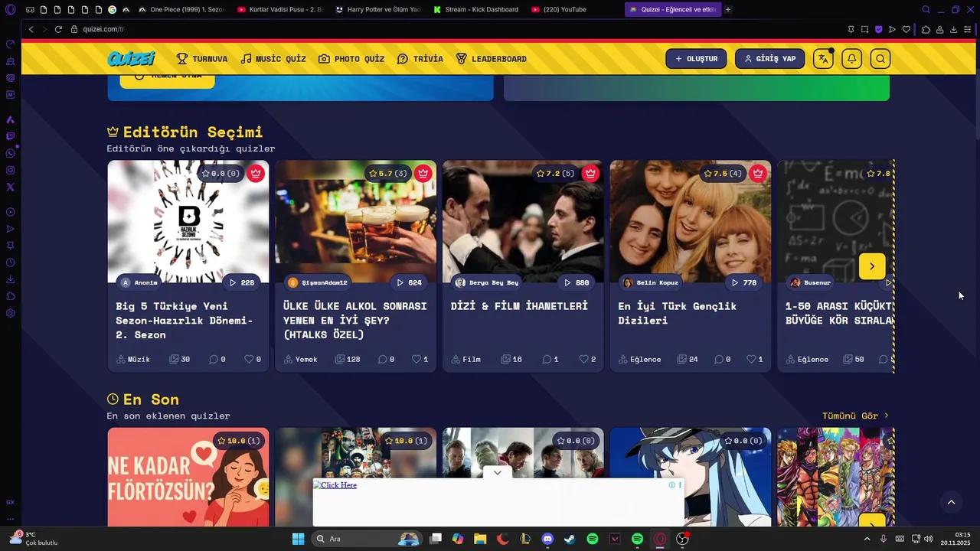This screenshot has width=980, height=551.
Task: Open comments on DİZİ & FİLM card
Action: click(550, 359)
